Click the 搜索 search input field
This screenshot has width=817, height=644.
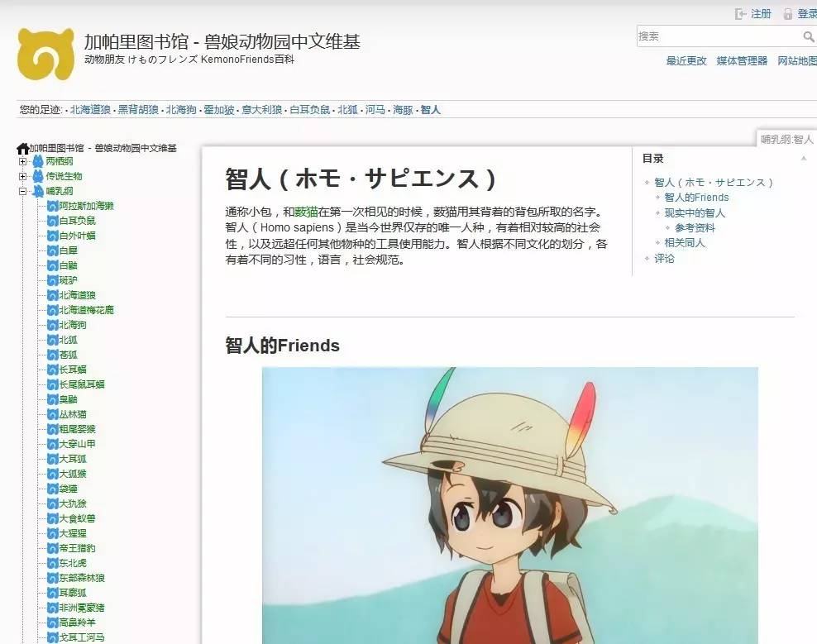(x=719, y=36)
